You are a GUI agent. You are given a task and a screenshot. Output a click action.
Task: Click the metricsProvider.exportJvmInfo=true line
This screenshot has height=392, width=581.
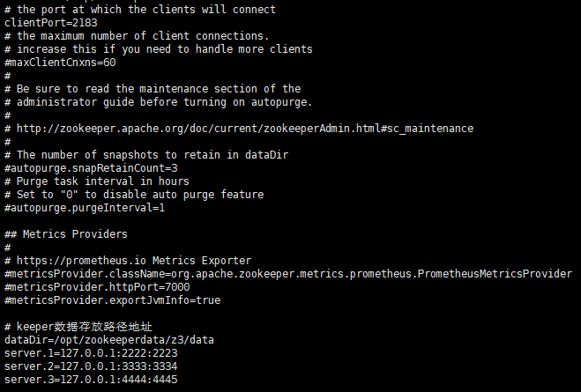pos(112,300)
